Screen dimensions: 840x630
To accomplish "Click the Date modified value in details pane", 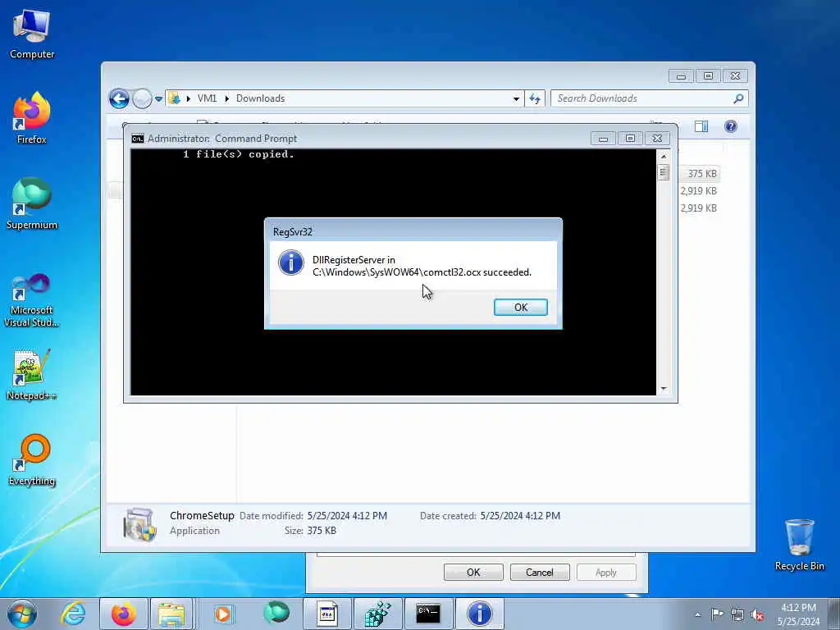I will [347, 515].
